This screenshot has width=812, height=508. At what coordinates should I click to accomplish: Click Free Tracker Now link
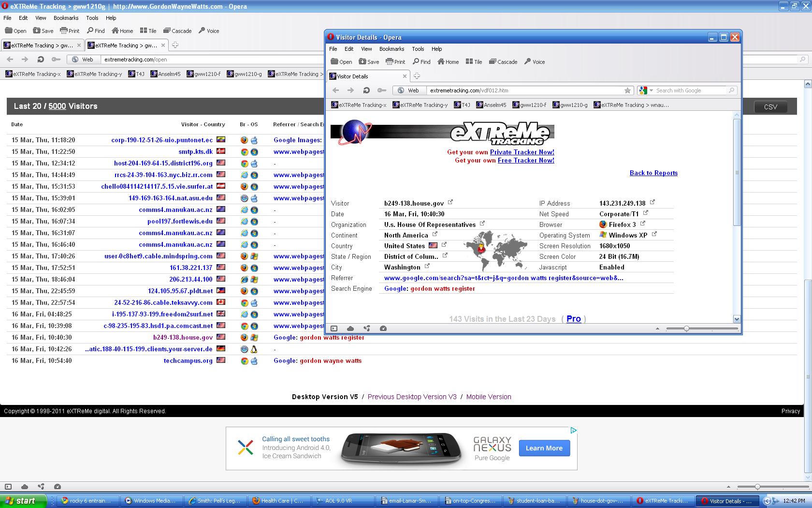(x=526, y=160)
